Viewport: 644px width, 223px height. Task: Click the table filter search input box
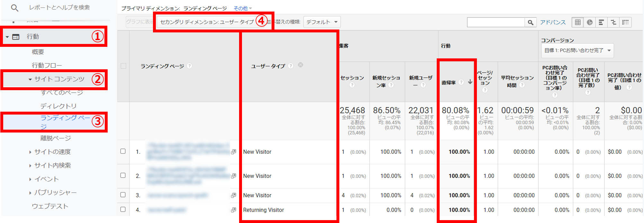496,22
